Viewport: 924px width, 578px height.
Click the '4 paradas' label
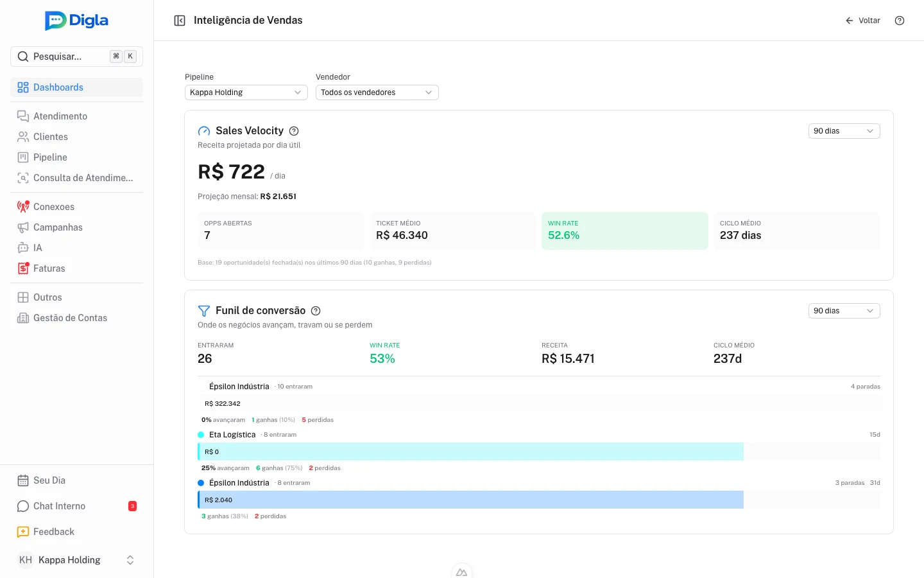coord(866,387)
